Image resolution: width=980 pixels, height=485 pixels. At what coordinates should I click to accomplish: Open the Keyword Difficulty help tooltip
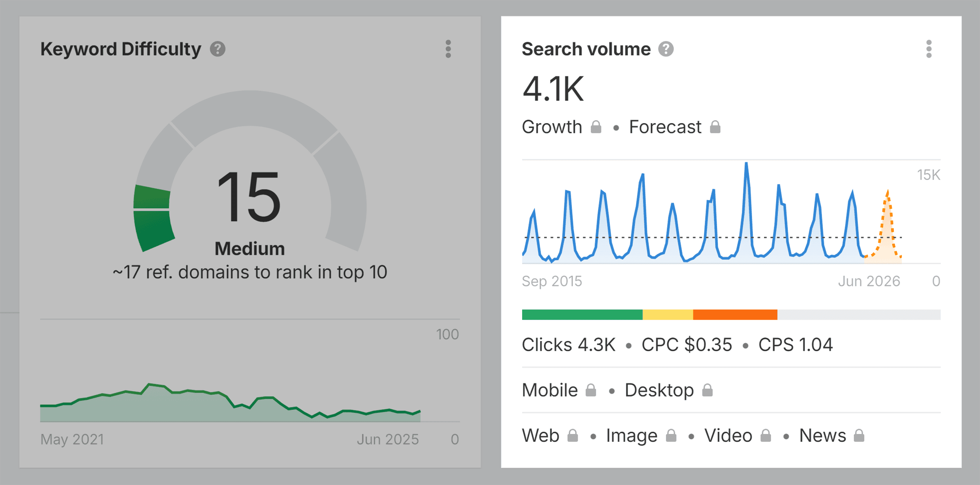tap(218, 48)
